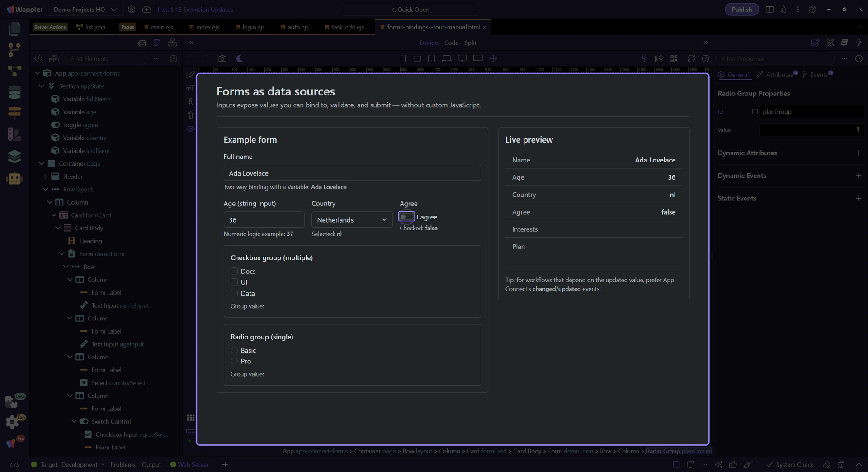868x472 pixels.
Task: Click the project settings gear icon
Action: point(132,10)
